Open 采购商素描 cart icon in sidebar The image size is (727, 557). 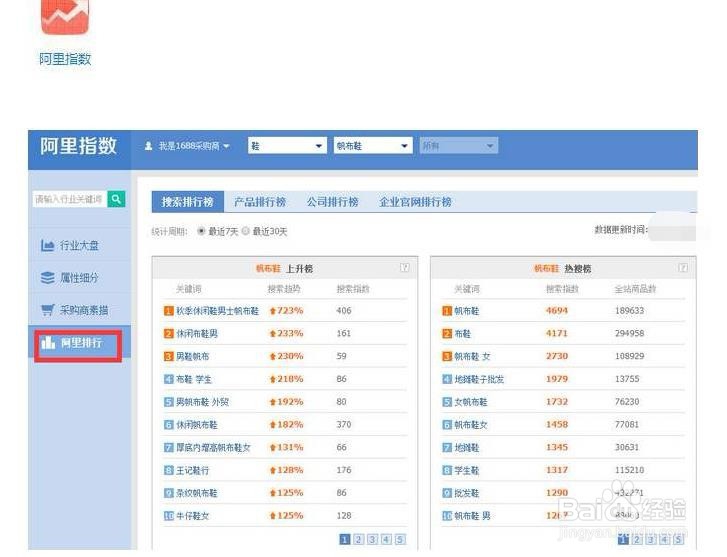(x=47, y=310)
